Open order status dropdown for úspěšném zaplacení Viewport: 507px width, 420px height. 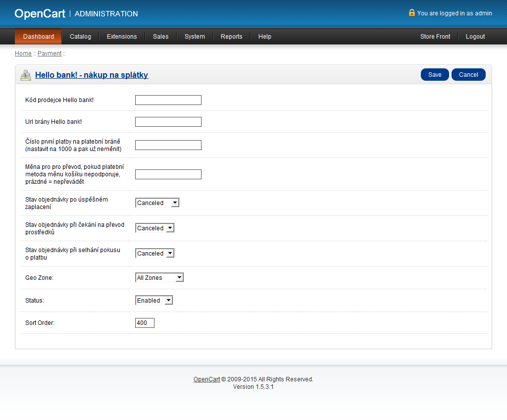[157, 203]
